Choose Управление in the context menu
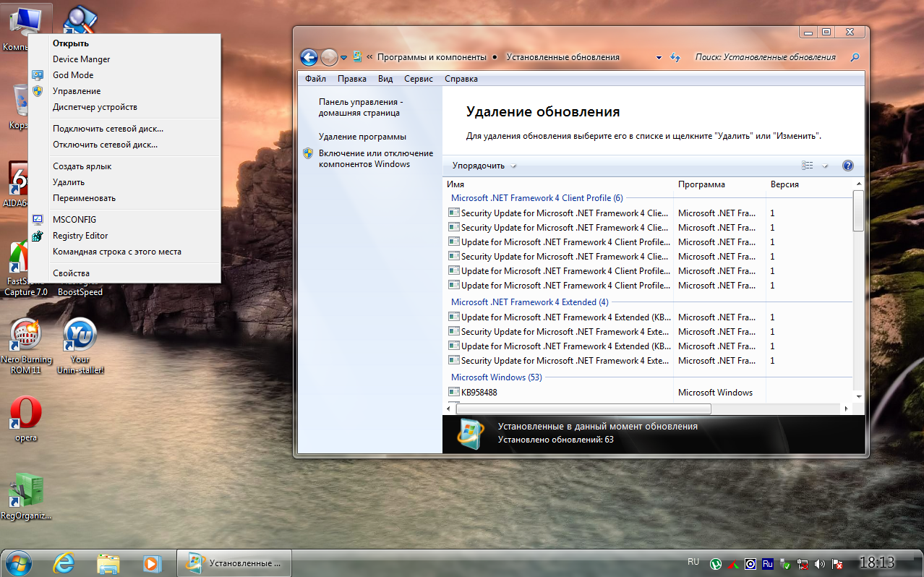Viewport: 924px width, 577px height. point(124,91)
